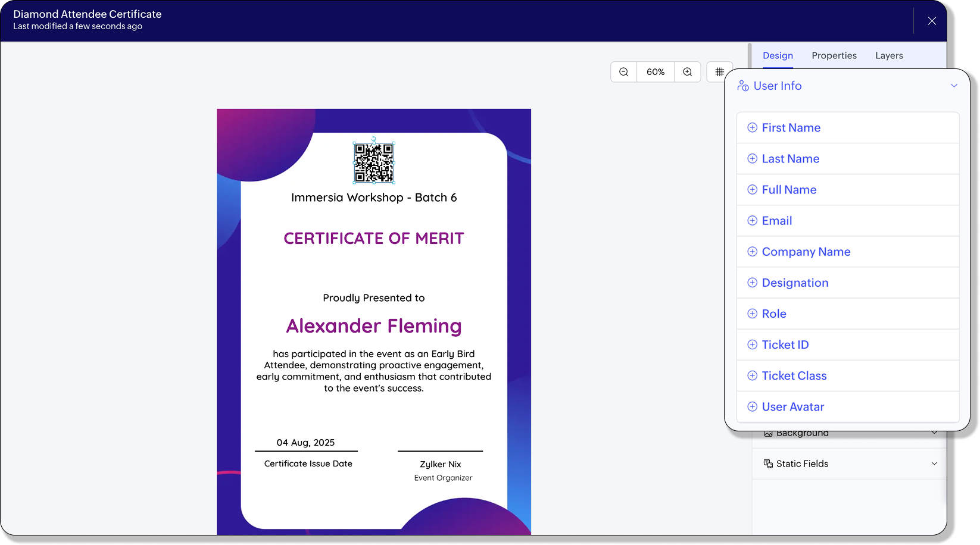Select the participation description paragraph

[x=374, y=371]
